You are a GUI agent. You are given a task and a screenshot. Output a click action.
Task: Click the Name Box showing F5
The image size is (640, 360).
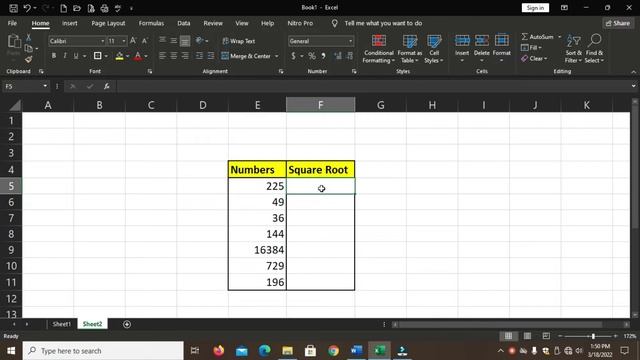click(22, 86)
